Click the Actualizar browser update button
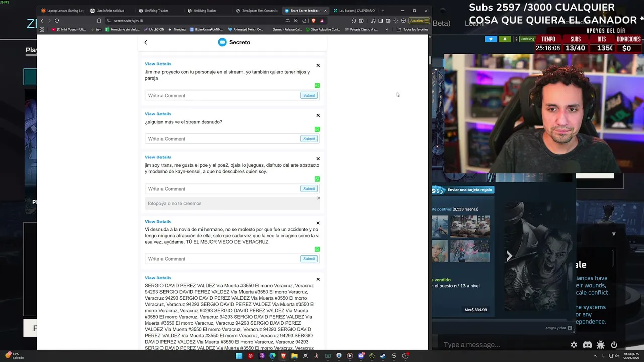 pyautogui.click(x=419, y=21)
